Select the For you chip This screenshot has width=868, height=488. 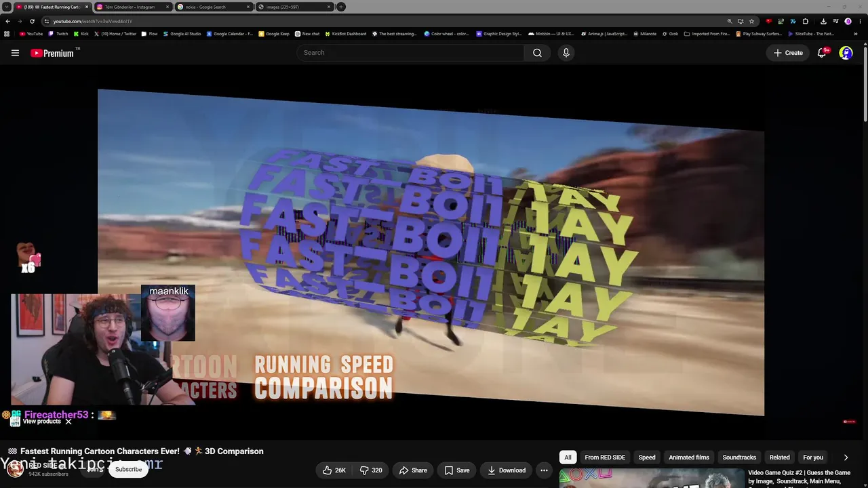pos(813,457)
